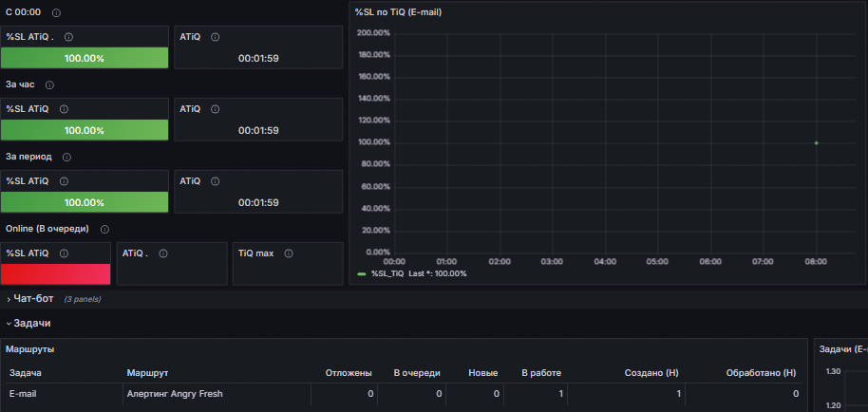This screenshot has height=412, width=868.
Task: Click info icon next to C 00:00 heading
Action: pyautogui.click(x=56, y=13)
